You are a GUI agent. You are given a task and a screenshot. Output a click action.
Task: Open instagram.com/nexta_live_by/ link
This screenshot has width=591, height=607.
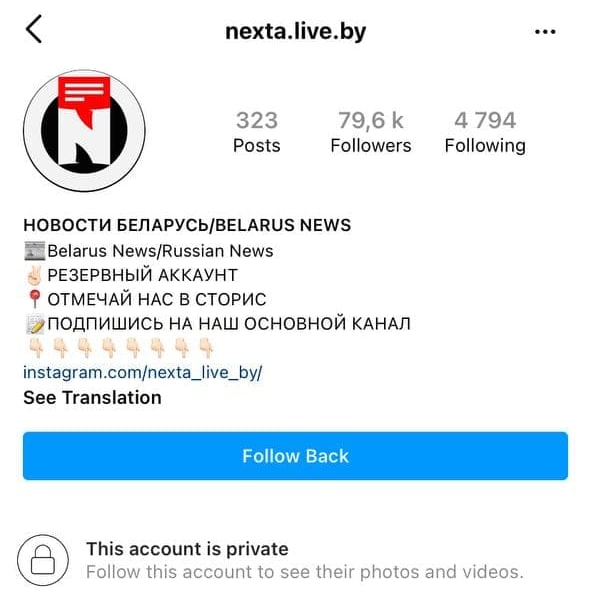[x=142, y=372]
